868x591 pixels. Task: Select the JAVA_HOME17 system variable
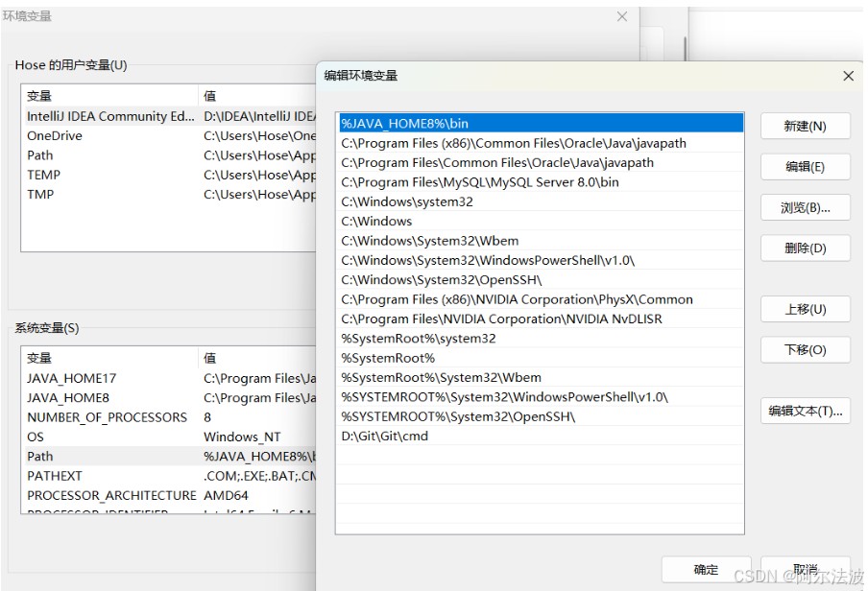(x=71, y=379)
